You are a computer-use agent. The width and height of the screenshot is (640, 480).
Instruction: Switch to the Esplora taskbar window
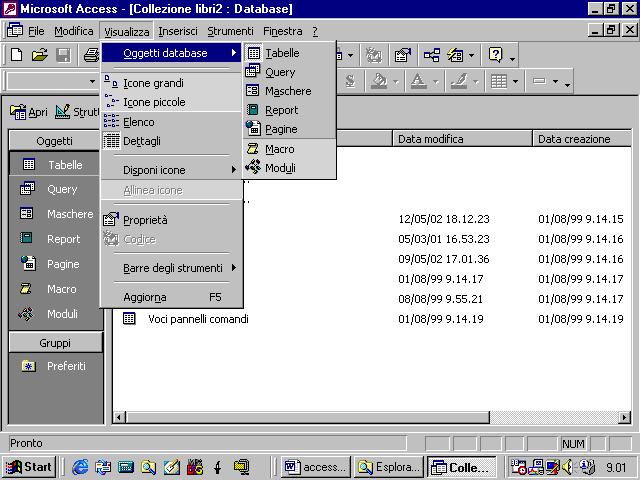point(388,467)
